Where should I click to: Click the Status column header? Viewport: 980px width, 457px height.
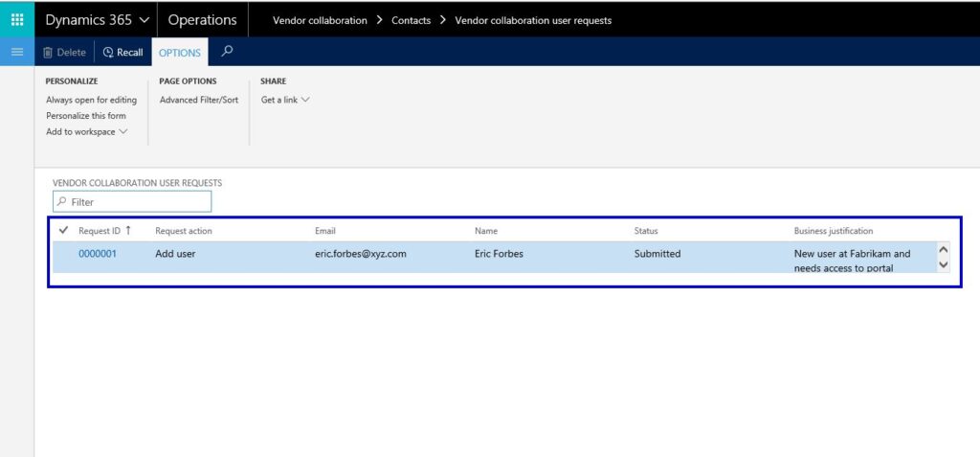pyautogui.click(x=646, y=231)
